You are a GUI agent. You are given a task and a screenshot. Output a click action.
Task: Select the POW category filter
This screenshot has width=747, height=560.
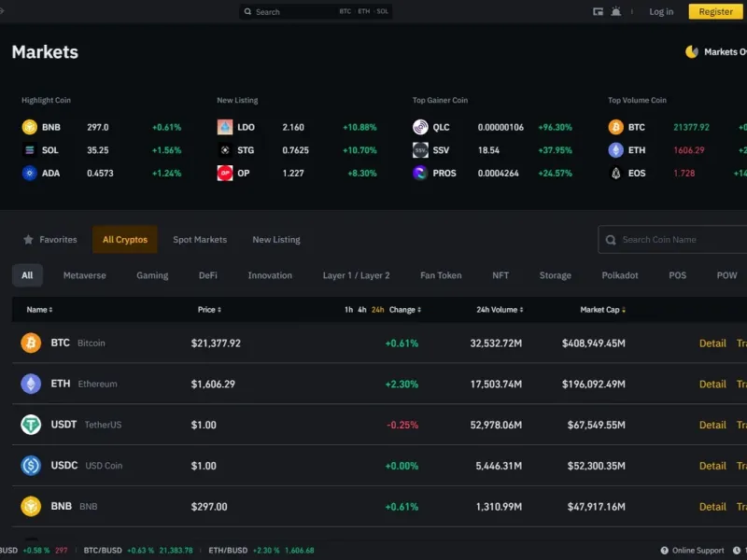click(x=726, y=275)
